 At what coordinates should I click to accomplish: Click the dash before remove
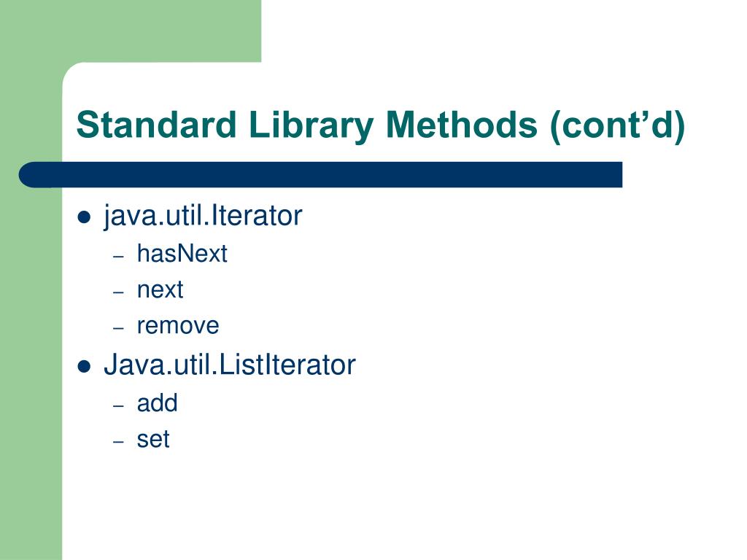pyautogui.click(x=119, y=328)
